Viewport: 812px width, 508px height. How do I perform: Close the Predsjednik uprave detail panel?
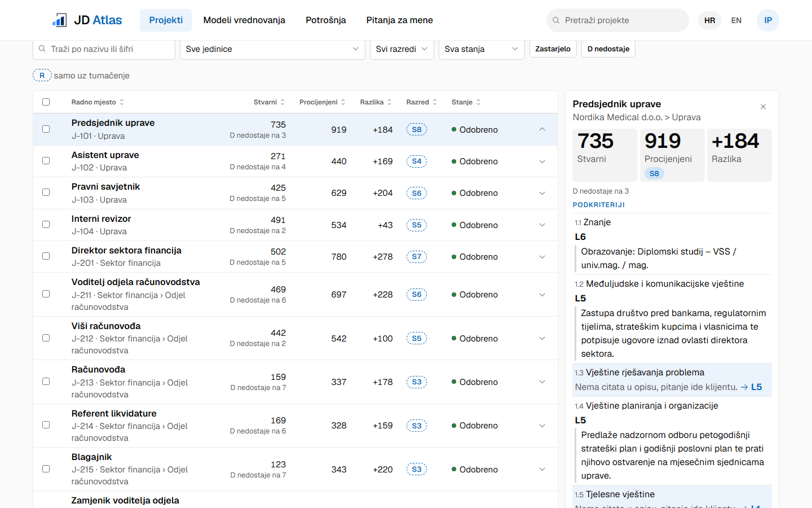(x=763, y=107)
